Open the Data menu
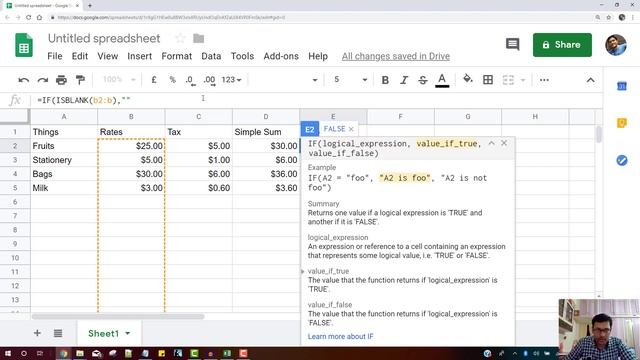 click(x=211, y=56)
